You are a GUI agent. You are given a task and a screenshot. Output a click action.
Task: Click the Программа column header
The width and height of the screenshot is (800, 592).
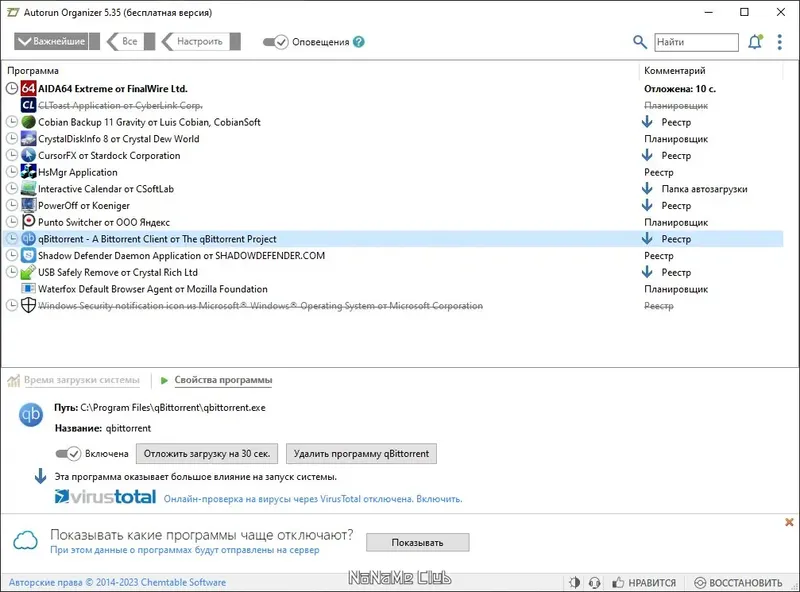tap(33, 71)
